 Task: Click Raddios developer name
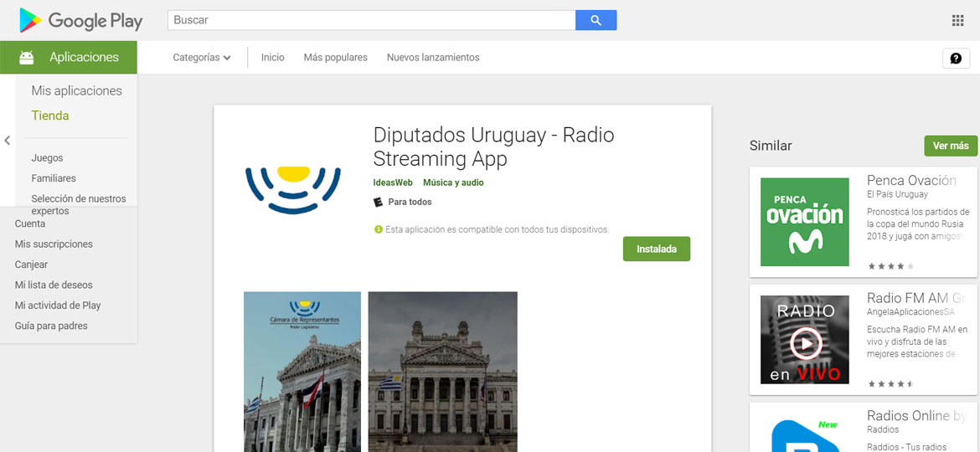click(x=883, y=430)
